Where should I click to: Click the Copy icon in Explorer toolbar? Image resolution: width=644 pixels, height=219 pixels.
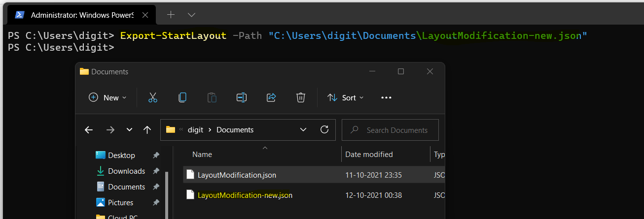tap(182, 97)
